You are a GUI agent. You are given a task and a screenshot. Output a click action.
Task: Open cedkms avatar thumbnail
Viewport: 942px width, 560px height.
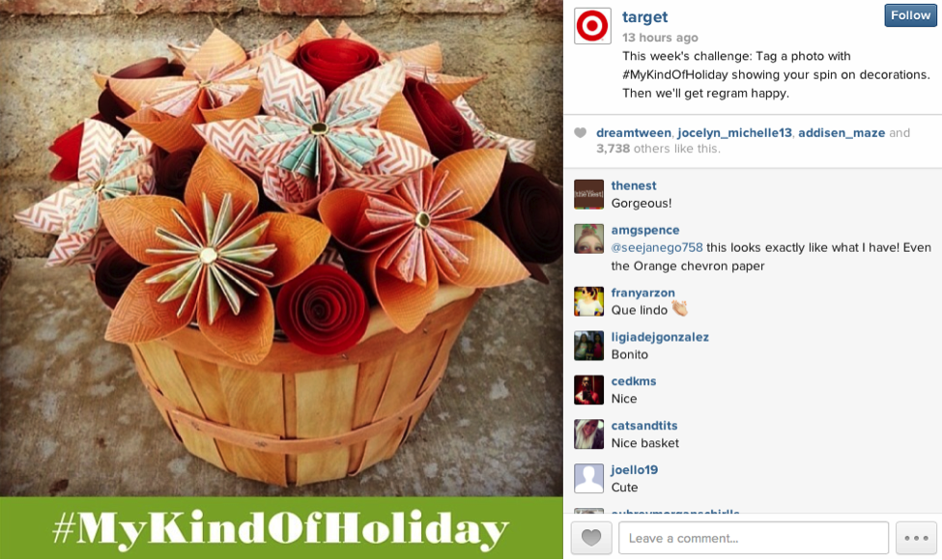tap(588, 389)
